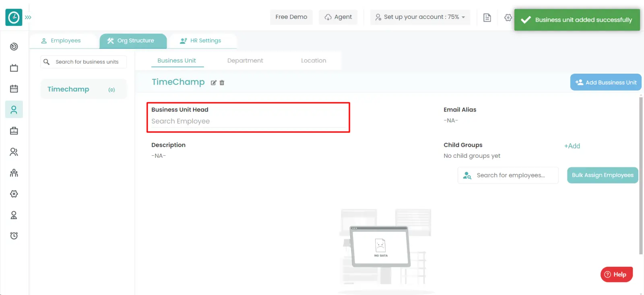Open the dashboard gauge icon in sidebar
Viewport: 644px width, 295px height.
pyautogui.click(x=14, y=47)
